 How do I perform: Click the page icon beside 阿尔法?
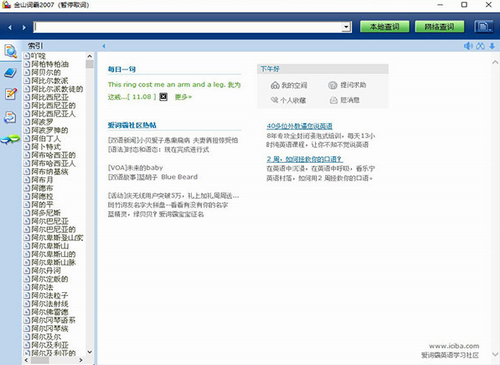[27, 287]
